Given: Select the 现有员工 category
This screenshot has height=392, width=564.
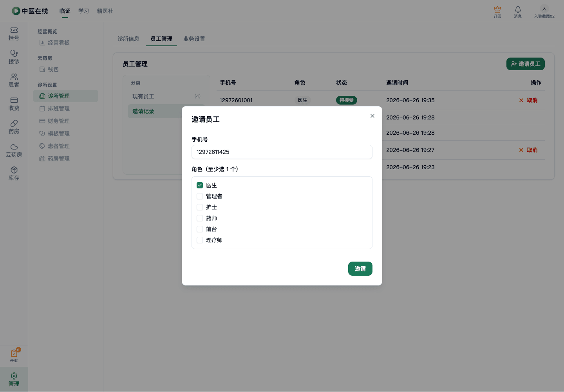Looking at the screenshot, I should 166,96.
